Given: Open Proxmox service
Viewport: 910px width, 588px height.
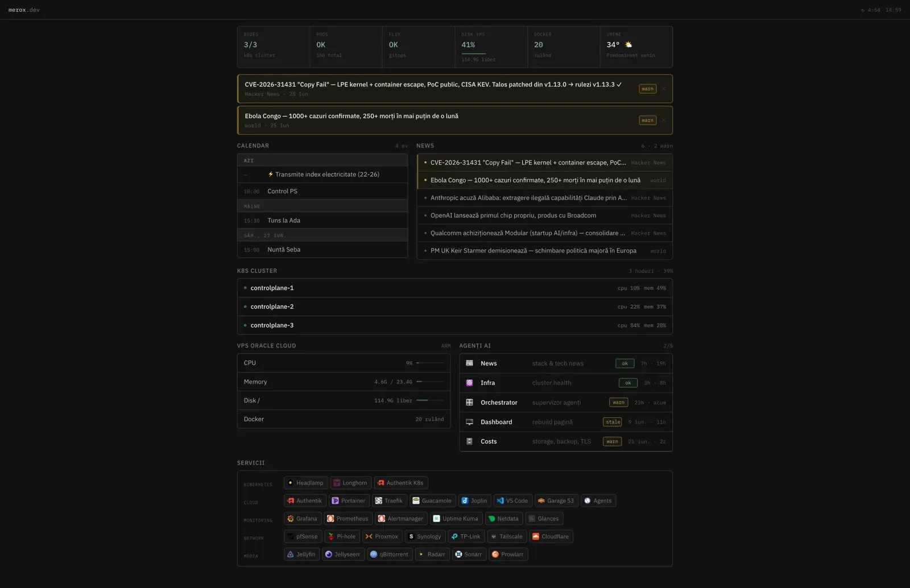Looking at the screenshot, I should tap(383, 536).
